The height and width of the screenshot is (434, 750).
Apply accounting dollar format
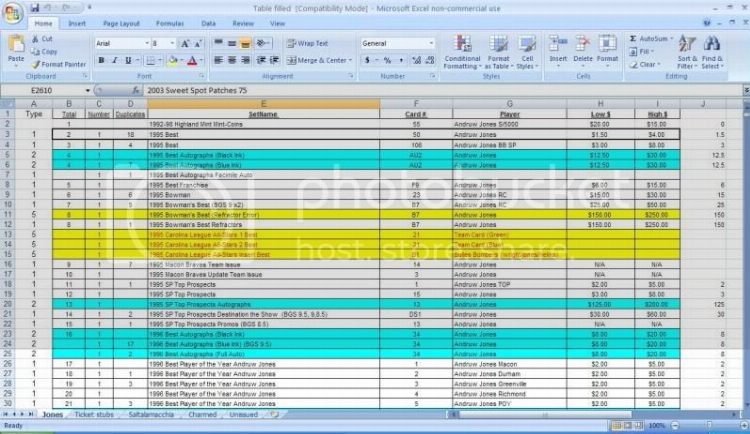(367, 60)
